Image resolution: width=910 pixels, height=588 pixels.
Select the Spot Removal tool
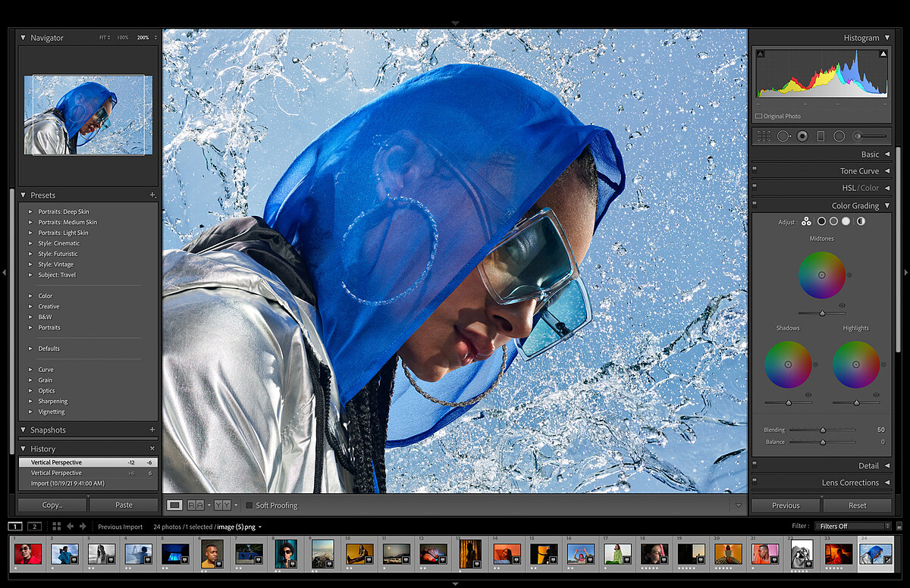click(x=783, y=136)
